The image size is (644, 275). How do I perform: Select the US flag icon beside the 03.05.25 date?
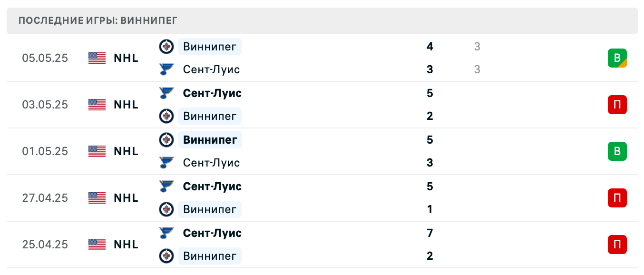point(97,105)
